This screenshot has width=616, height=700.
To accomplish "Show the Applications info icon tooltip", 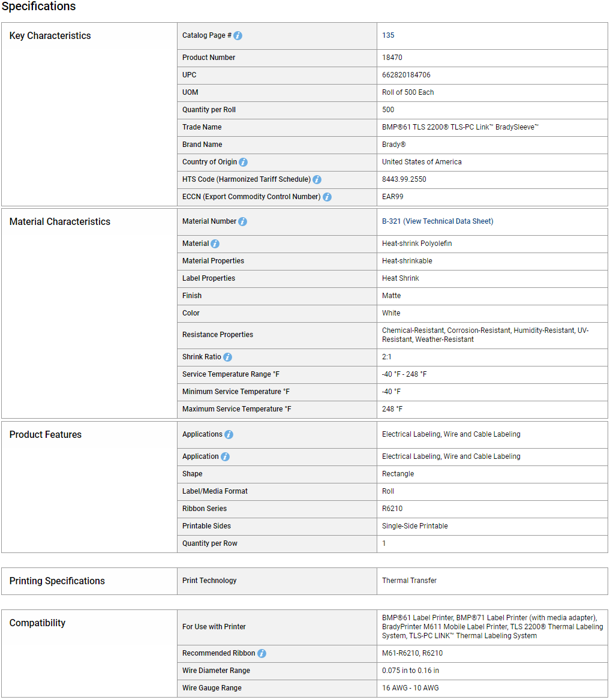I will (x=229, y=434).
